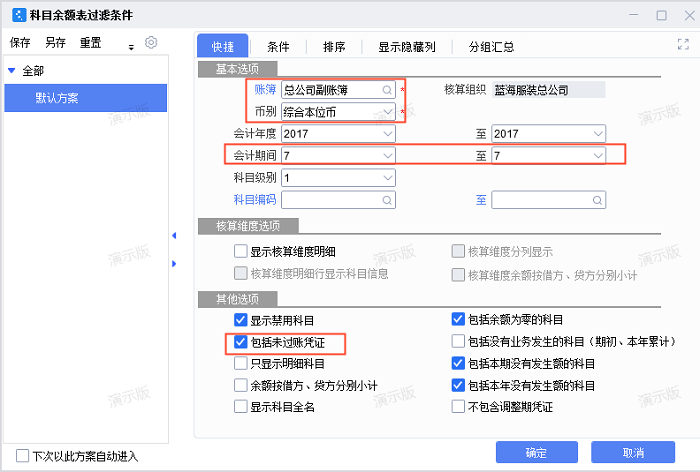Toggle 包括未过账凭证 checkbox
Screen dimensions: 700x472
point(240,342)
